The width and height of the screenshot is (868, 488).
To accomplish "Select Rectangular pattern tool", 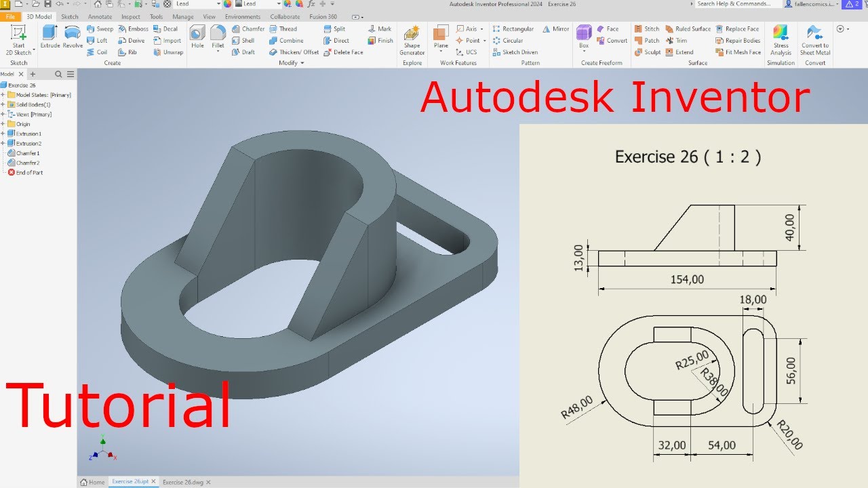I will (513, 29).
